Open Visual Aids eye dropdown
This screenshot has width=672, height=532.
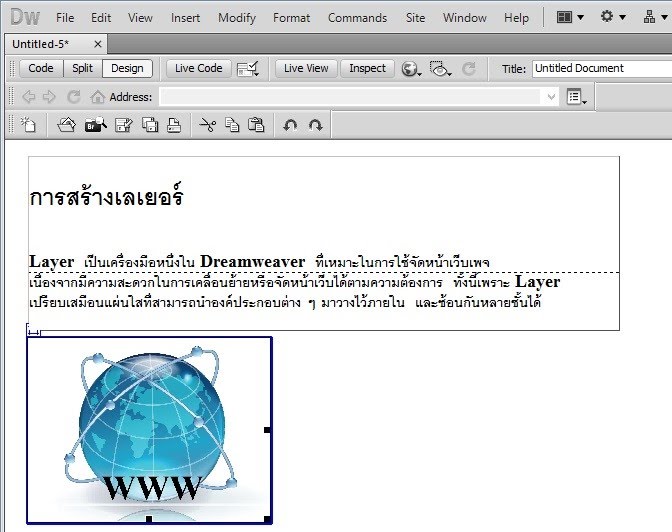coord(440,69)
